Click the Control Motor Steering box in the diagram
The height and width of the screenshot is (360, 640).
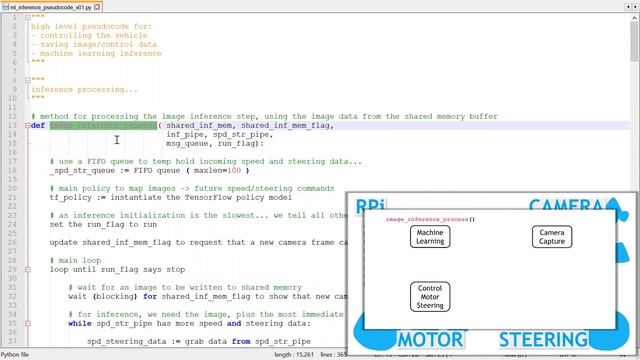point(430,297)
